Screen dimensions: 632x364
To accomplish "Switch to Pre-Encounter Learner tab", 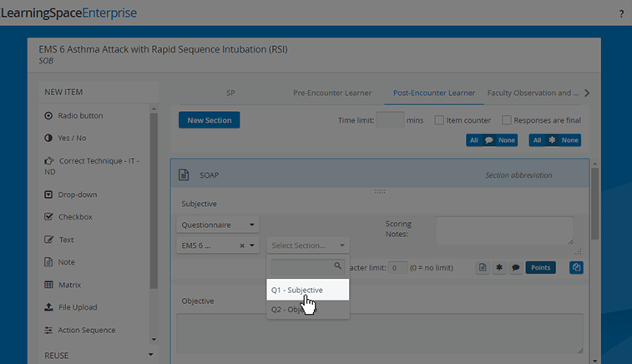I will click(332, 93).
